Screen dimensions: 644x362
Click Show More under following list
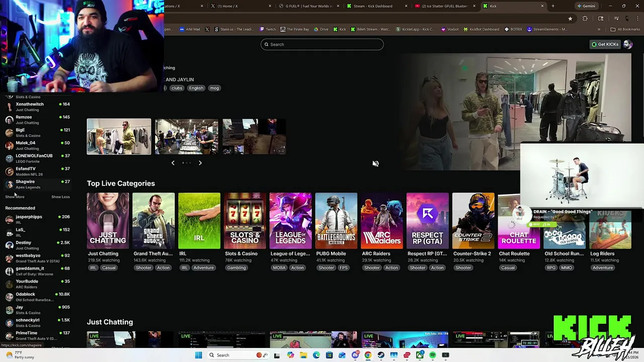(x=15, y=197)
